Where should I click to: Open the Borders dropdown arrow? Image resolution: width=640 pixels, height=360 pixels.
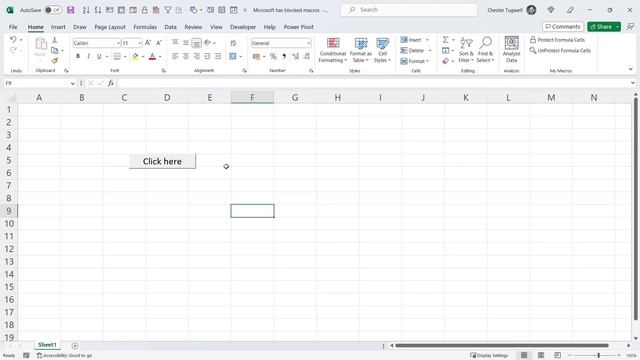click(x=125, y=57)
